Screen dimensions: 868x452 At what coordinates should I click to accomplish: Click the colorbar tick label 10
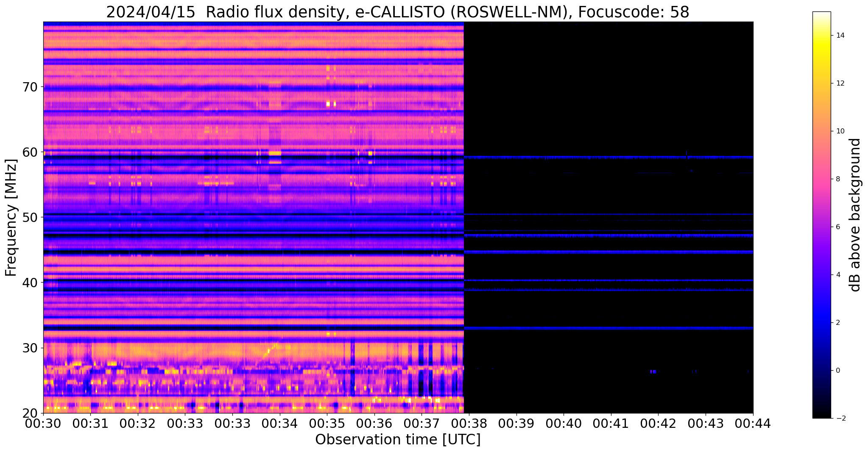[840, 131]
